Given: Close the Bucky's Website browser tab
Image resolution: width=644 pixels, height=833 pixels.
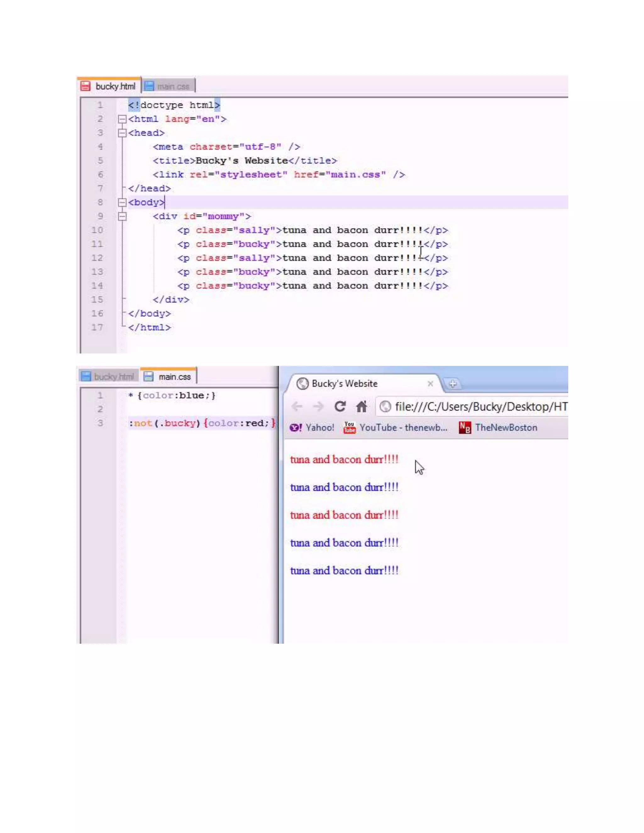Looking at the screenshot, I should [430, 384].
